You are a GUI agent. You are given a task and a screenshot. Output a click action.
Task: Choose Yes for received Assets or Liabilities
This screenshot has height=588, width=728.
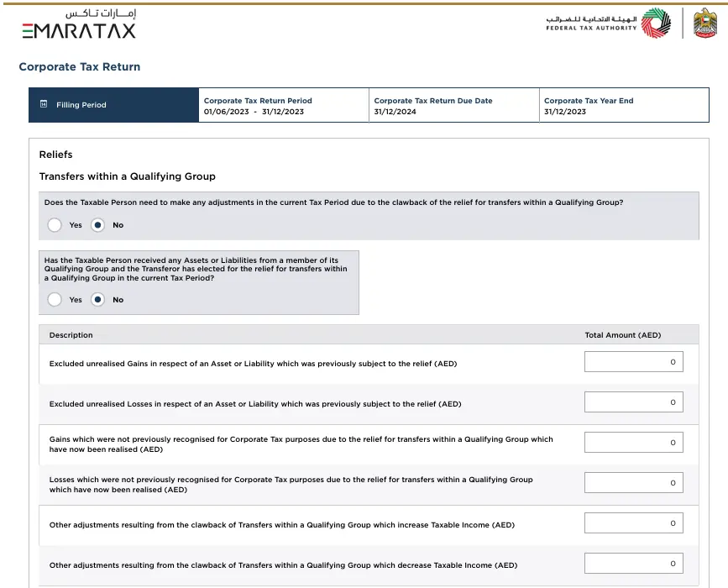coord(55,300)
